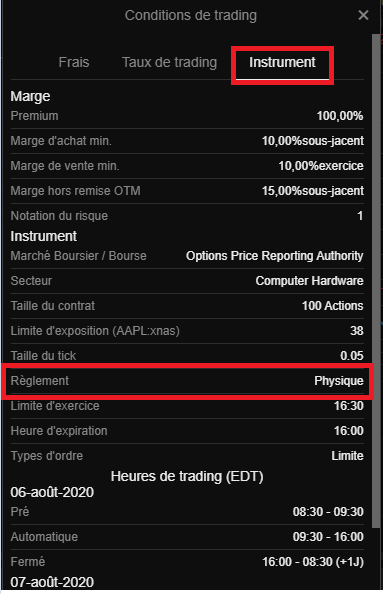The width and height of the screenshot is (384, 594).
Task: Click the Limite d'exposition (AAPL:xnas) row
Action: coord(187,331)
